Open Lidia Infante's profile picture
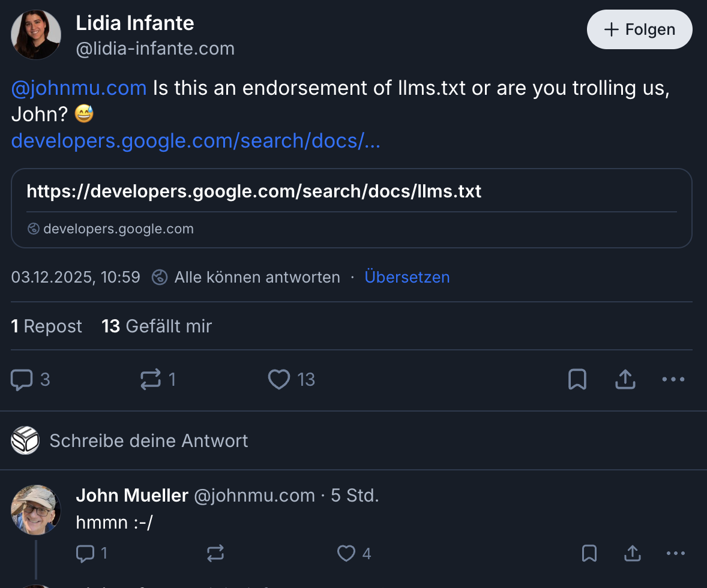Viewport: 707px width, 588px height. point(36,35)
